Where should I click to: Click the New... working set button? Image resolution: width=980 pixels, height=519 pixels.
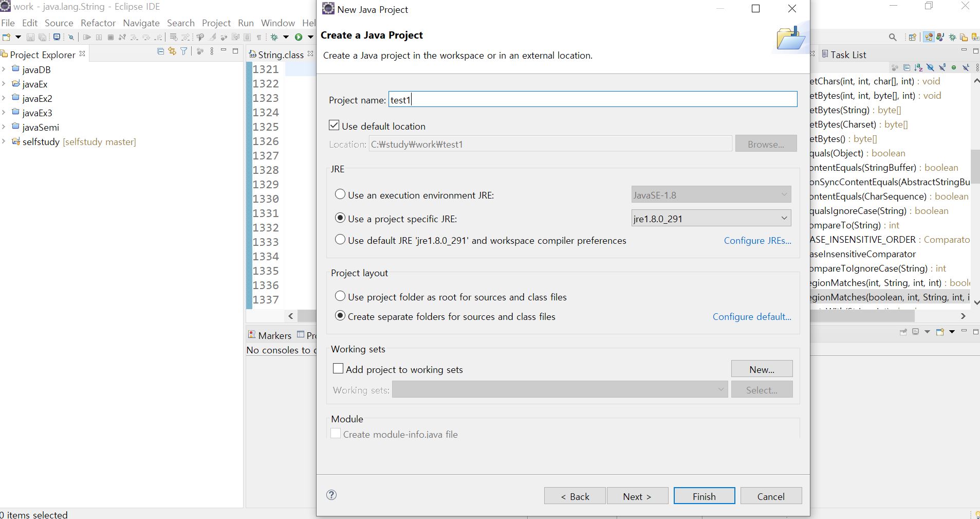(762, 369)
